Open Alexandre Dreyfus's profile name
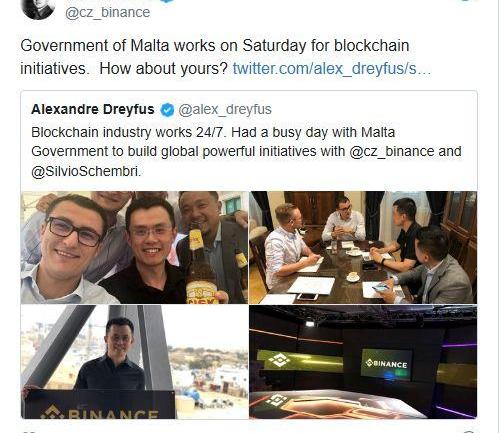The width and height of the screenshot is (499, 433). [93, 109]
